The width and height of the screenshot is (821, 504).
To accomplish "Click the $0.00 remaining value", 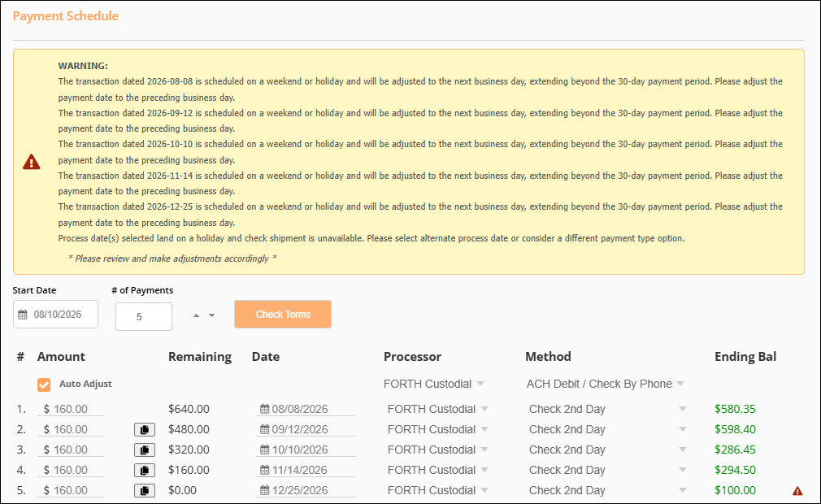I will [182, 490].
